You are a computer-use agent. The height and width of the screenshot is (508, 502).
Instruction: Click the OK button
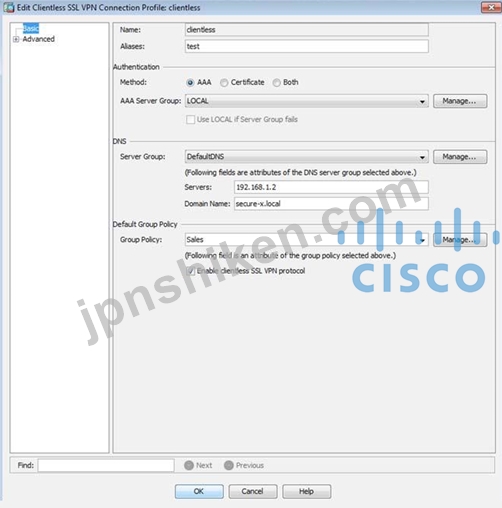199,491
